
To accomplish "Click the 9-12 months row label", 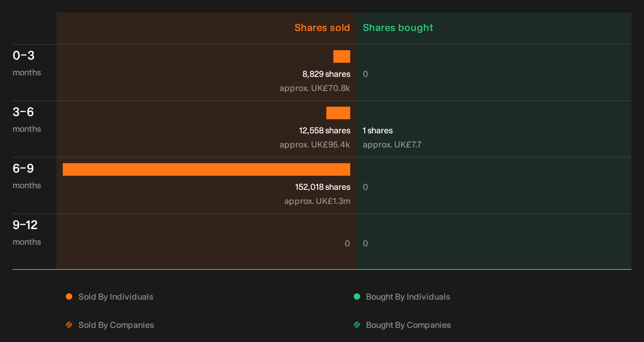I will coord(27,233).
